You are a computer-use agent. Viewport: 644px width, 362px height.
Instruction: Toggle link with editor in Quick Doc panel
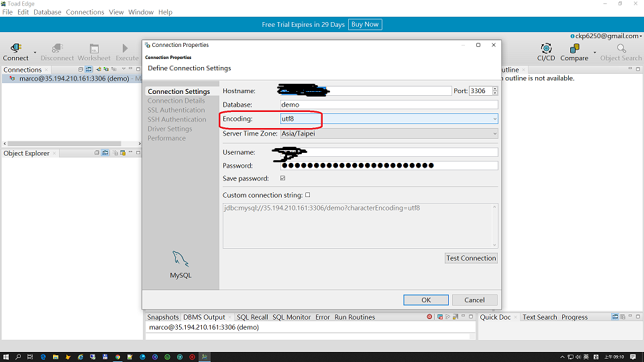pyautogui.click(x=615, y=316)
